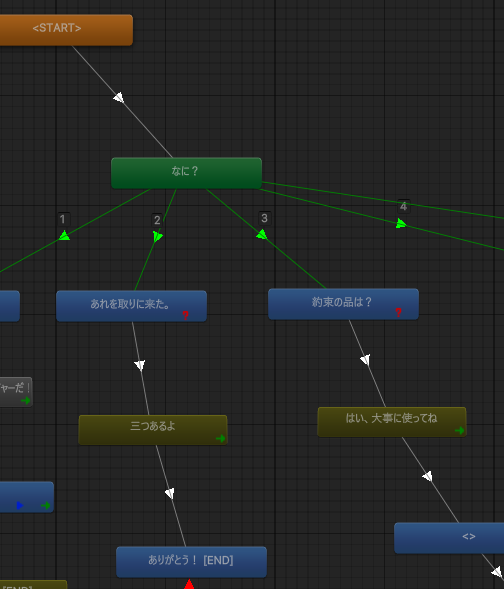Select the 約束の品は？ node
504x589 pixels.
[x=343, y=304]
